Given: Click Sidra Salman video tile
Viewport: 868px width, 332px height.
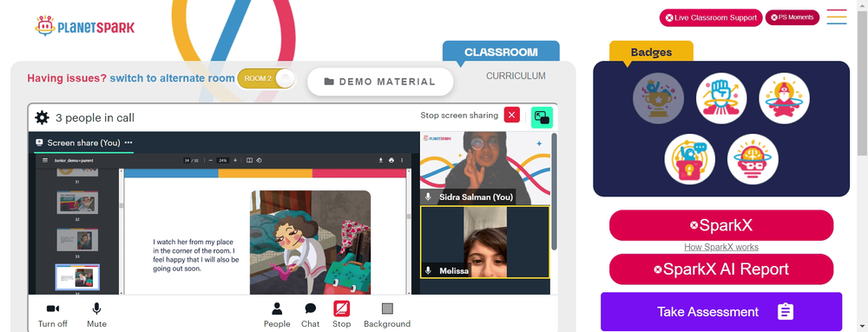Looking at the screenshot, I should pos(485,168).
